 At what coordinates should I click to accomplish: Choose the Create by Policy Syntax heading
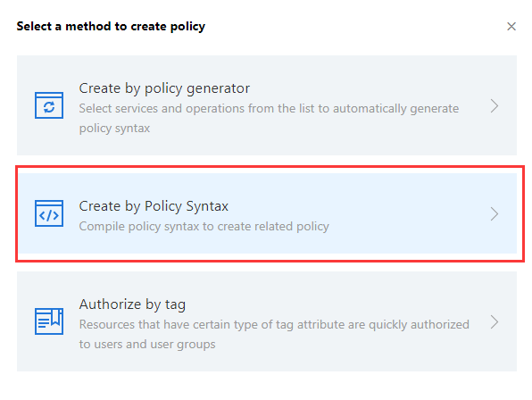point(154,206)
